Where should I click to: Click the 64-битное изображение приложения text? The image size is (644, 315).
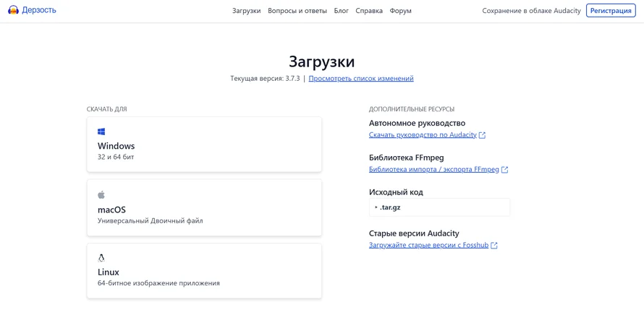158,283
